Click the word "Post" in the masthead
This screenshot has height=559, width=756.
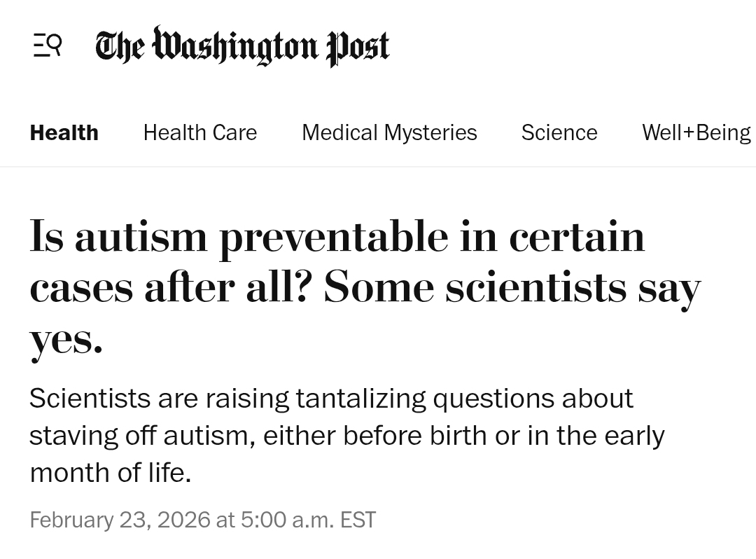click(x=358, y=46)
